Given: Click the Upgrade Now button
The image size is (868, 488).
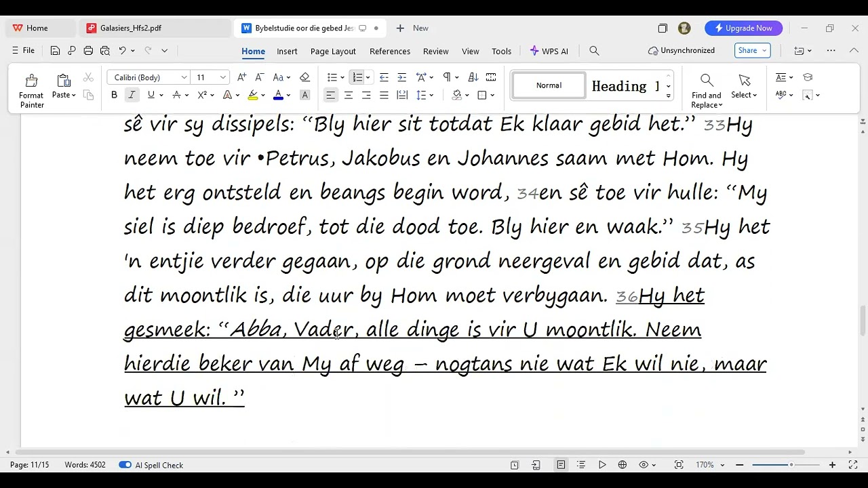Looking at the screenshot, I should click(743, 28).
